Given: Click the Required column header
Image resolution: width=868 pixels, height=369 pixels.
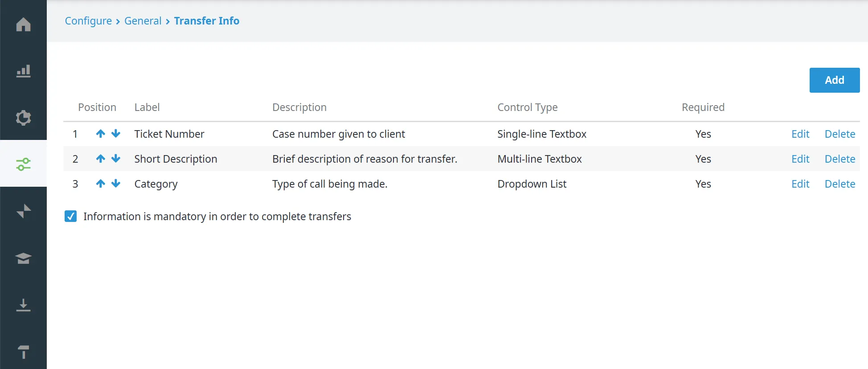Looking at the screenshot, I should [x=703, y=107].
